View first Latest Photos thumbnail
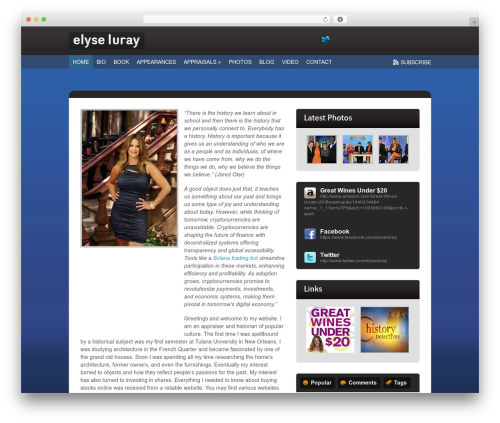The height and width of the screenshot is (423, 500). pos(321,149)
